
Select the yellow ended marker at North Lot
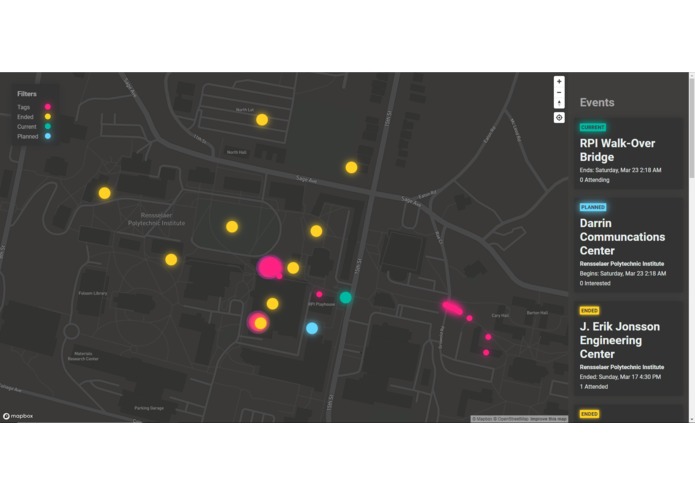pyautogui.click(x=262, y=120)
